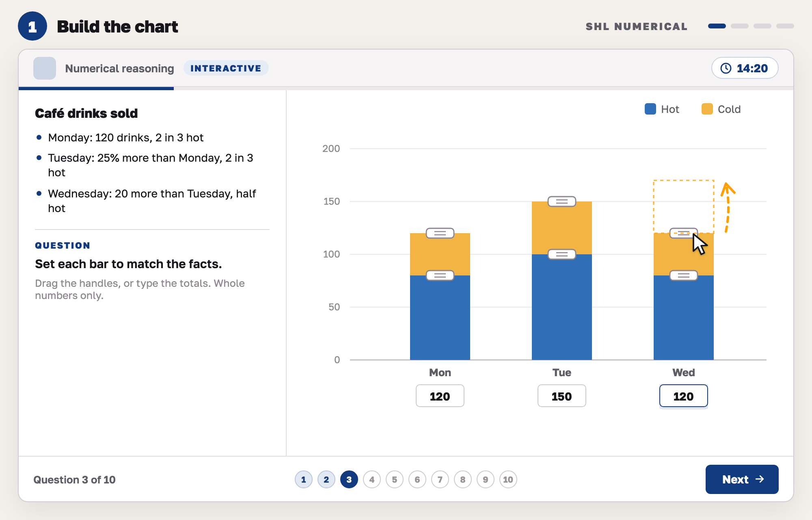Screen dimensions: 812x520
Task: Click Monday's blue hot bar segment
Action: (440, 318)
